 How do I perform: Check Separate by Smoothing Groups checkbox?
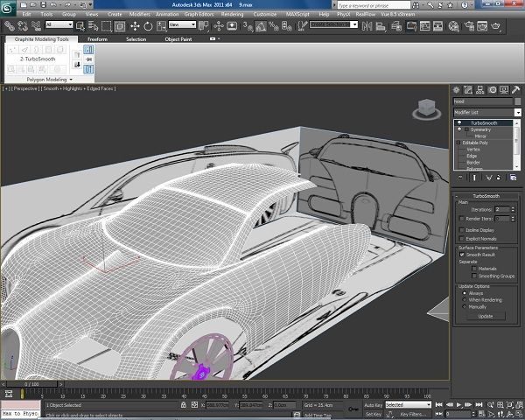[x=473, y=276]
